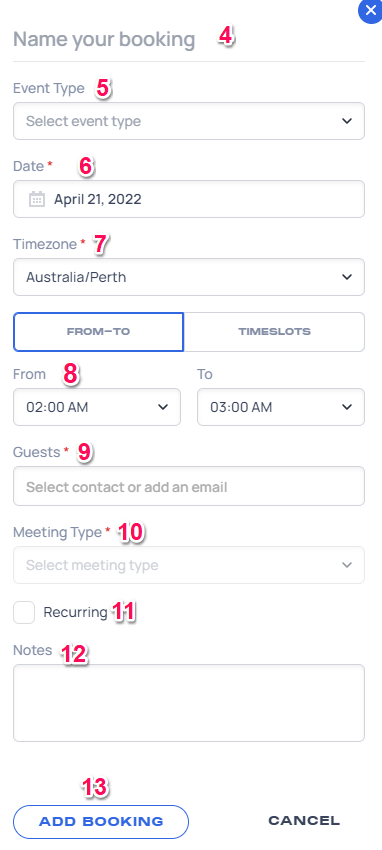The width and height of the screenshot is (382, 850).
Task: Click the Event Type chevron arrow
Action: 347,121
